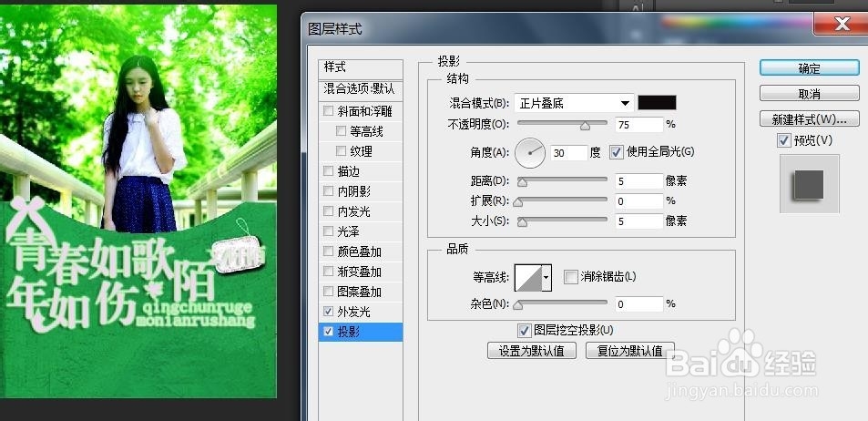Viewport: 868px width, 421px height.
Task: Enable 描边 checkbox
Action: tap(328, 171)
